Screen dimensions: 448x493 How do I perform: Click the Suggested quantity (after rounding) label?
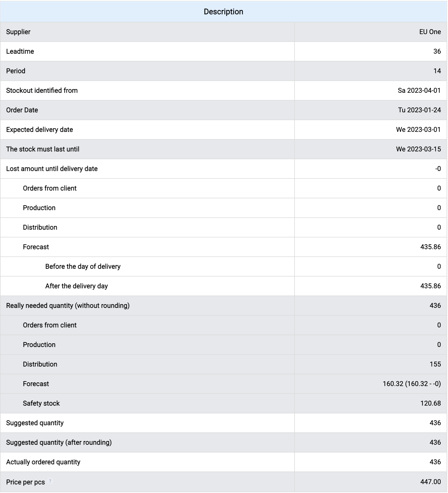(x=59, y=442)
